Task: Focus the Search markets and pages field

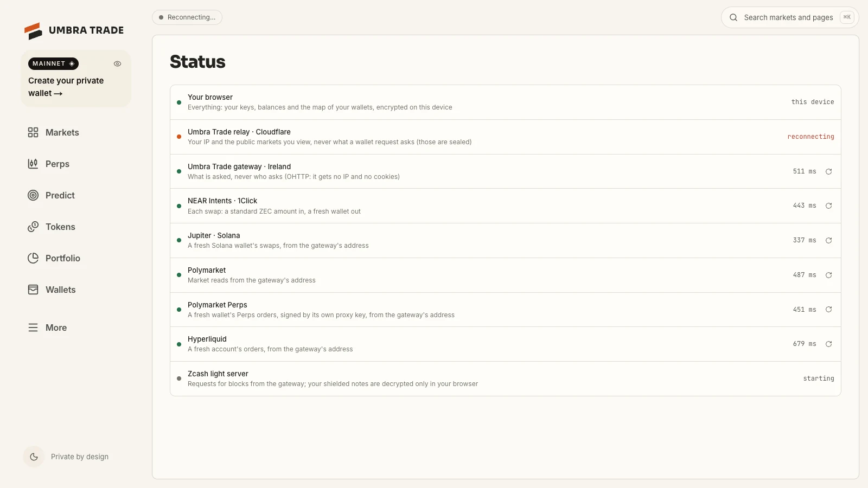Action: 790,17
